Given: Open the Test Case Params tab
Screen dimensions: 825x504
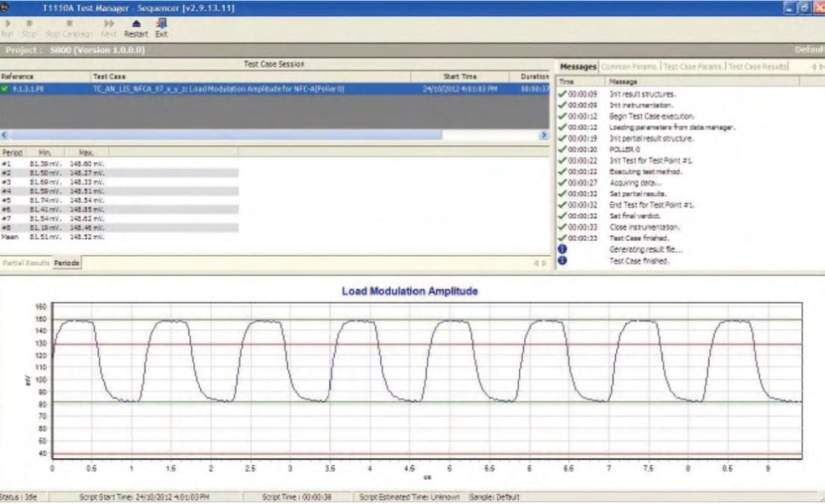Looking at the screenshot, I should pos(693,66).
